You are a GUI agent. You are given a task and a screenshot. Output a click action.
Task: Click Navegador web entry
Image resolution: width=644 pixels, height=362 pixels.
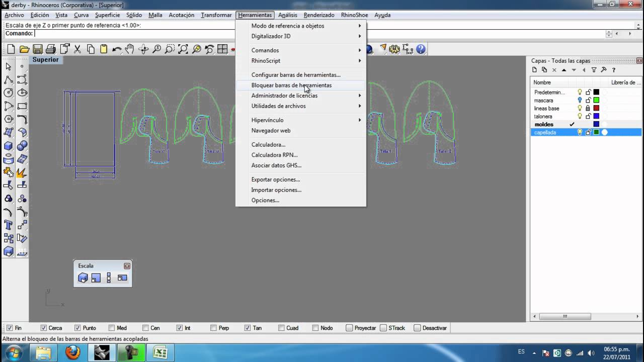pyautogui.click(x=301, y=131)
